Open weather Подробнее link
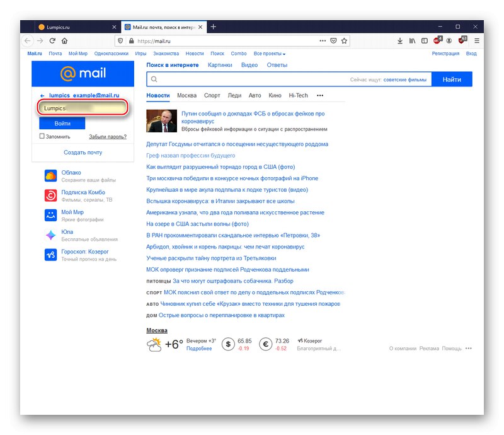504x435 pixels. [199, 349]
